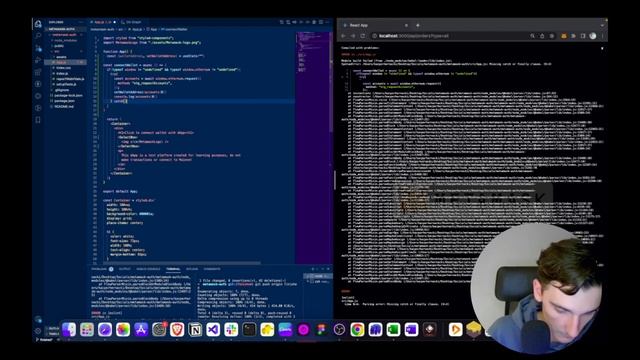Select the React App browser tab
Screen dimensions: 640x360
tap(376, 25)
